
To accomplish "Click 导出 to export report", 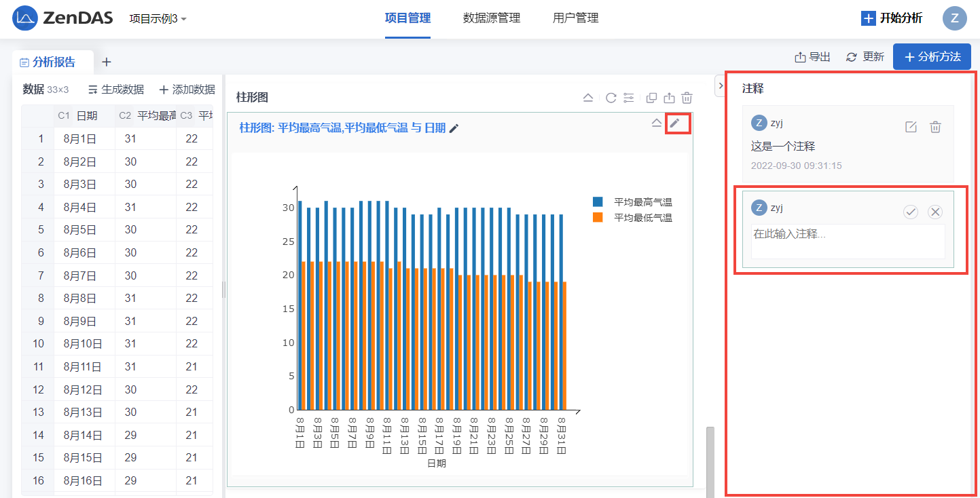I will tap(813, 57).
